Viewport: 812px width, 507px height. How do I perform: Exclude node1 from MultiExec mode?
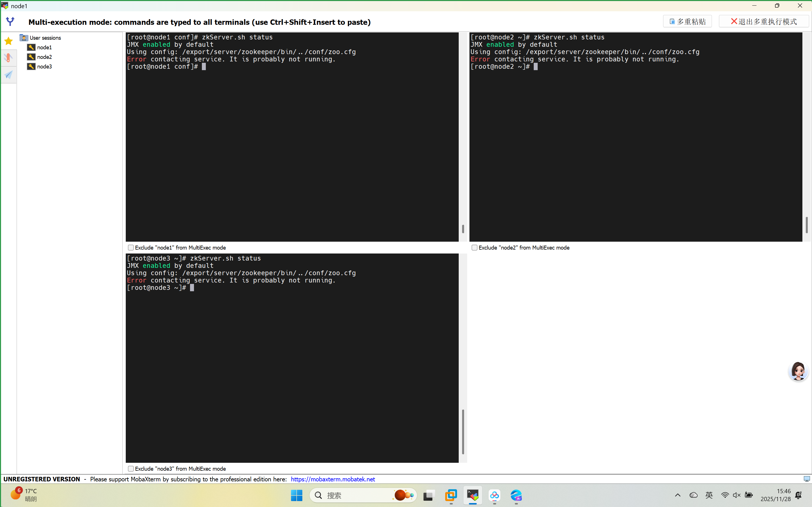pyautogui.click(x=131, y=248)
